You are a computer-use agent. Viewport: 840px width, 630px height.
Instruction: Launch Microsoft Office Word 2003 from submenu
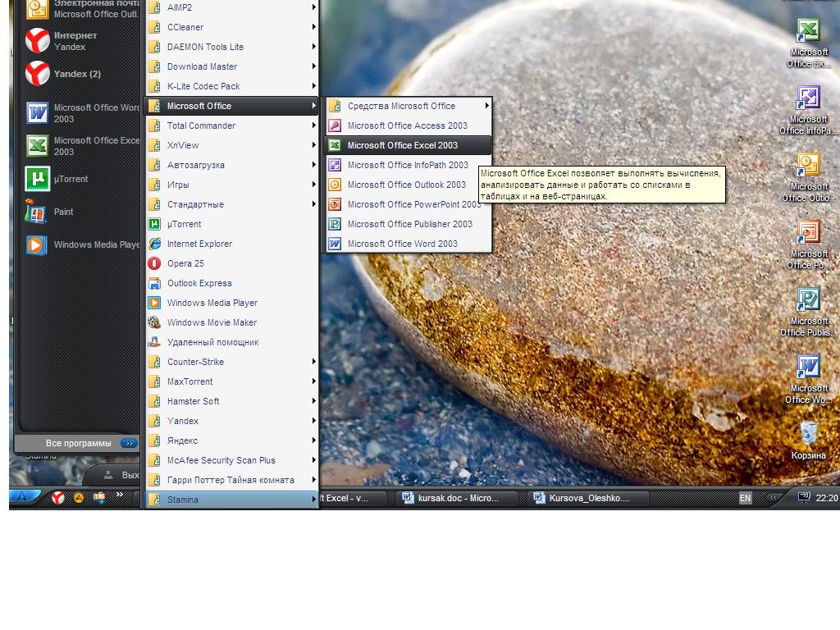[x=407, y=244]
